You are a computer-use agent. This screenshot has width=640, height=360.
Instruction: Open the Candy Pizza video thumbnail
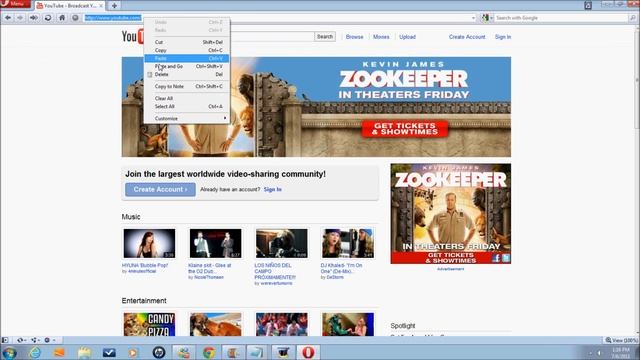pos(149,324)
